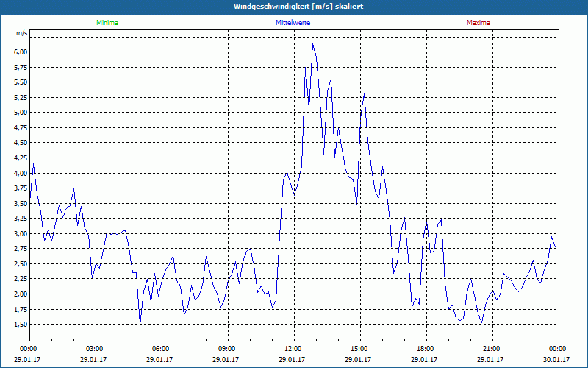588x368 pixels.
Task: Click the red Maxima legend label
Action: click(x=478, y=23)
